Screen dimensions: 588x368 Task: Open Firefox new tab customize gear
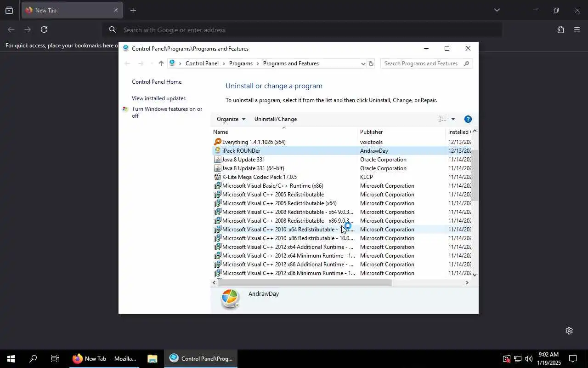569,331
